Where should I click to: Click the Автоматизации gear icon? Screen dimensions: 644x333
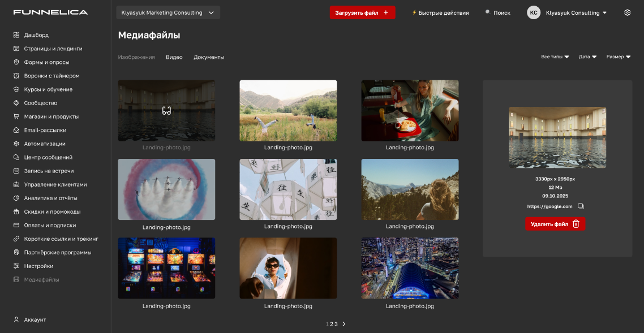point(16,144)
